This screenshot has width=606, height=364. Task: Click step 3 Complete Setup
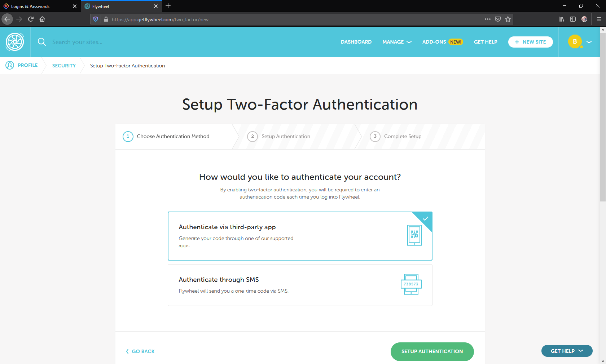coord(396,137)
